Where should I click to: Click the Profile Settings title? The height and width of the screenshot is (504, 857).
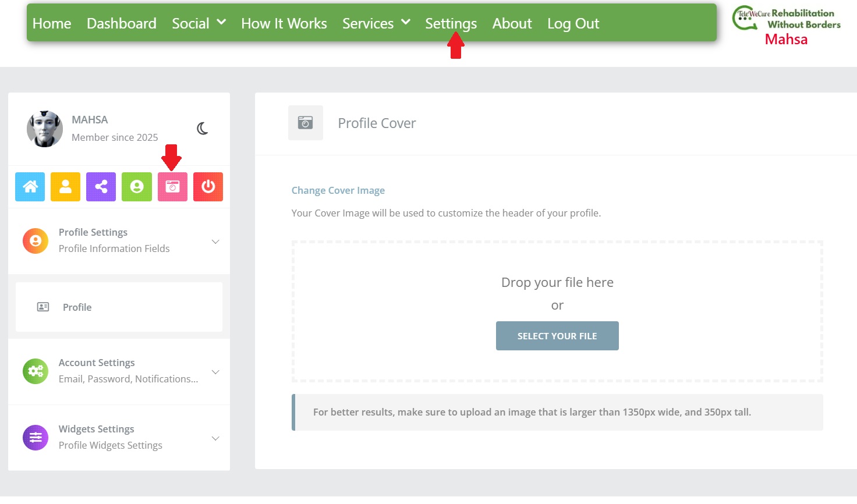coord(93,232)
